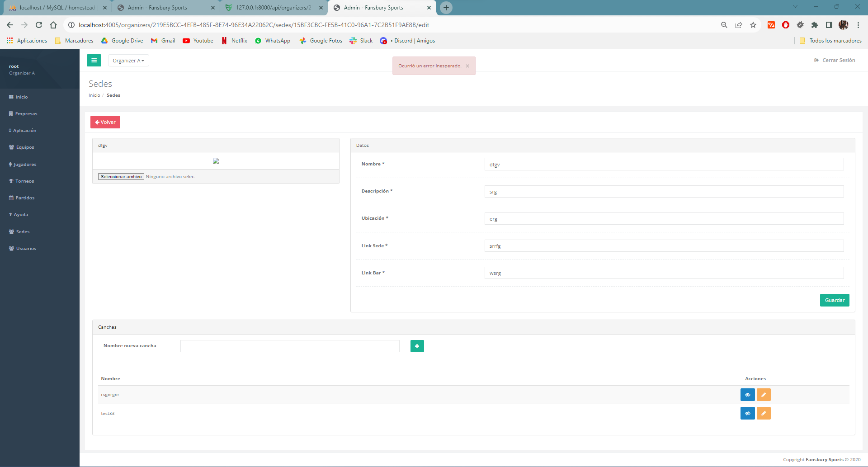Viewport: 868px width, 467px height.
Task: Close the active Admin - Fansbury Sports tab
Action: [429, 8]
